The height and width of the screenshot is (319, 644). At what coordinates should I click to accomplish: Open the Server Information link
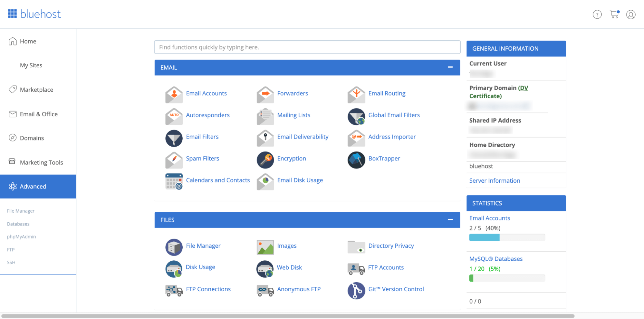pyautogui.click(x=495, y=181)
